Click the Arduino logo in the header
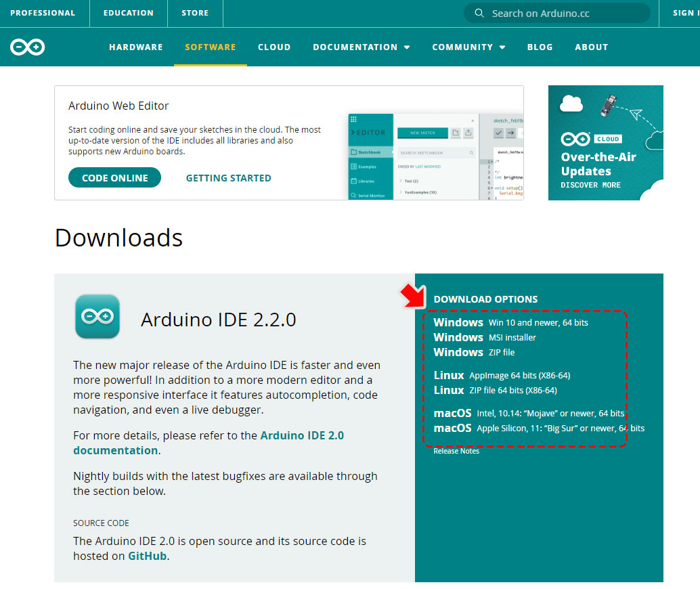 (x=27, y=47)
